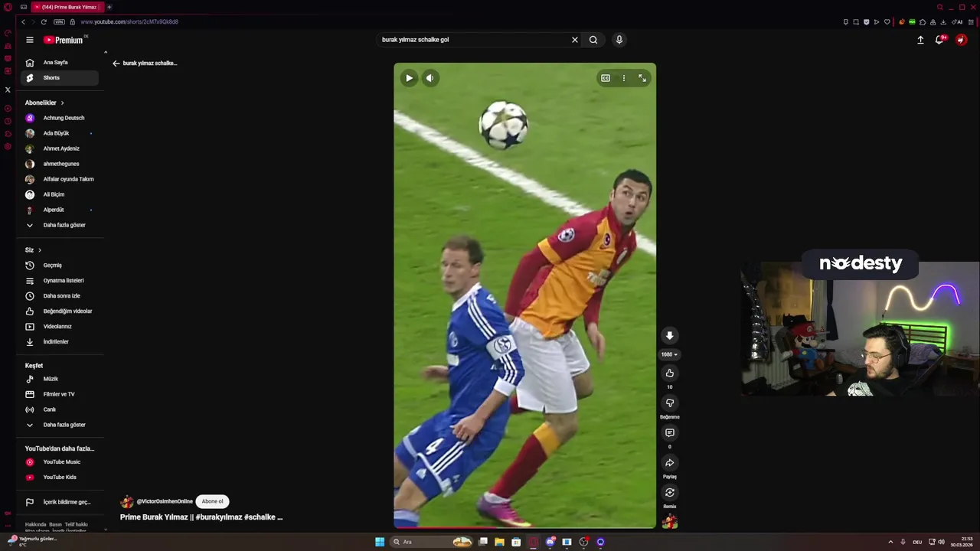Open Daha sonra izle list
The width and height of the screenshot is (980, 551).
pyautogui.click(x=60, y=296)
